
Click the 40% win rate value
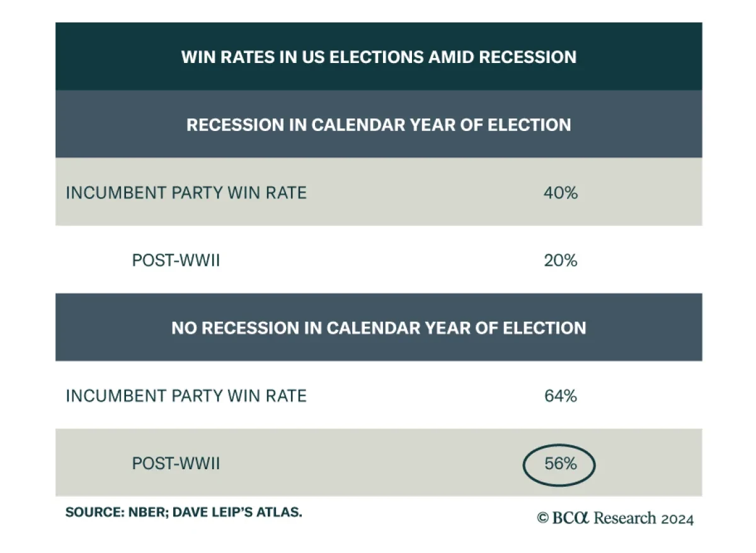pos(560,192)
